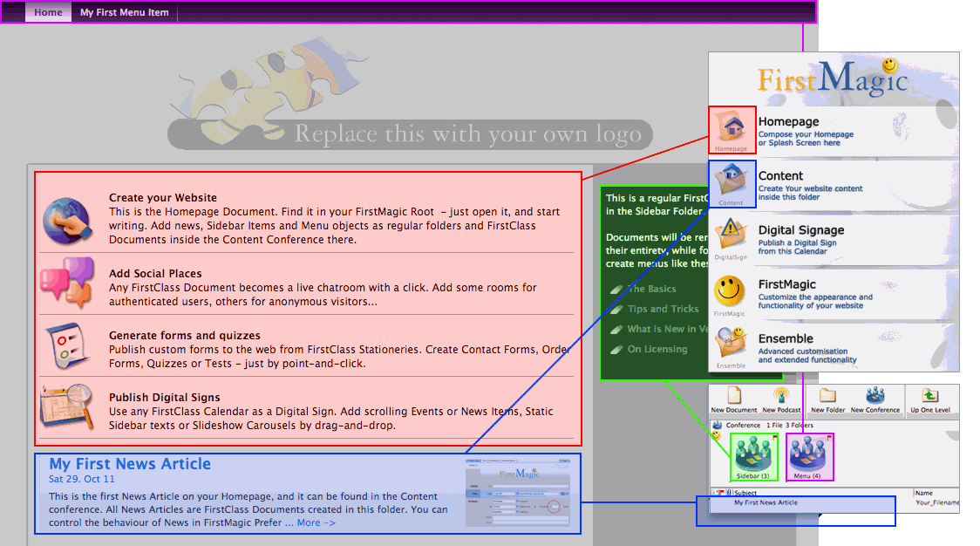The image size is (980, 546).
Task: Open the Home menu tab
Action: pyautogui.click(x=48, y=12)
